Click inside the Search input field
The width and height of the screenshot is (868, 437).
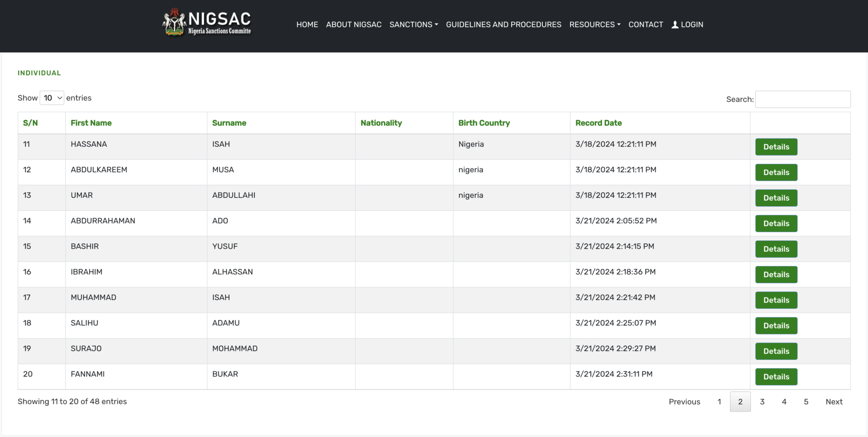(802, 99)
